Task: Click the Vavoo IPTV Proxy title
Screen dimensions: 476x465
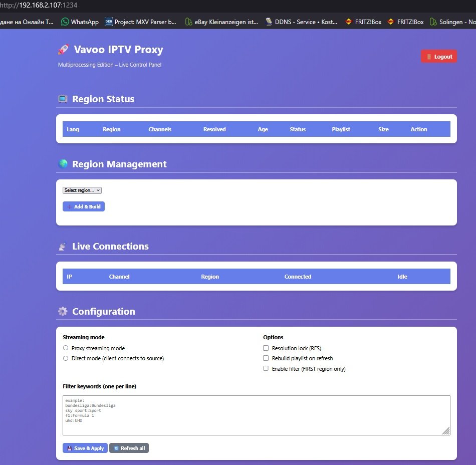Action: 118,50
